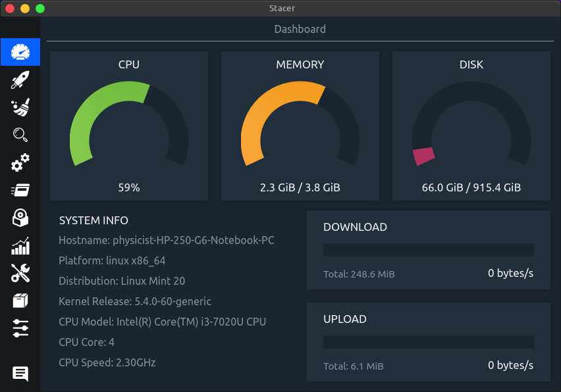Click the Memory usage gauge
The width and height of the screenshot is (561, 392).
300,125
